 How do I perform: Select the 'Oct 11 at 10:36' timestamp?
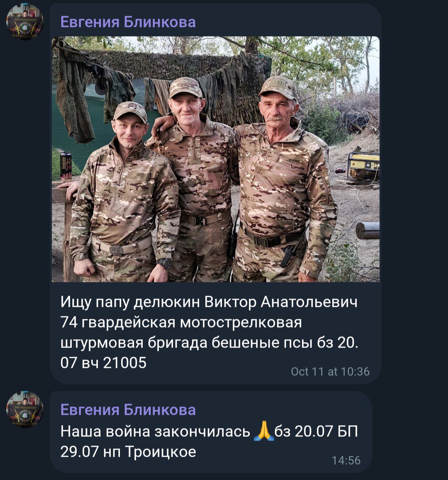(330, 371)
